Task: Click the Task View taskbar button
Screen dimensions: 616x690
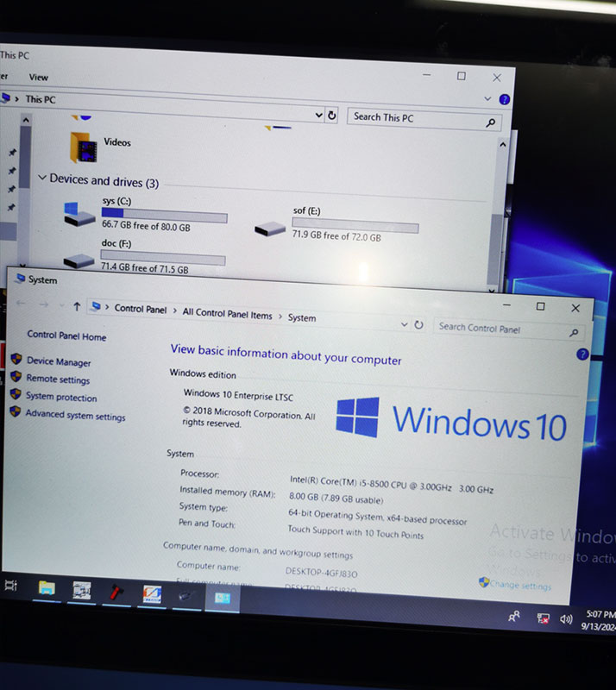Action: tap(11, 586)
